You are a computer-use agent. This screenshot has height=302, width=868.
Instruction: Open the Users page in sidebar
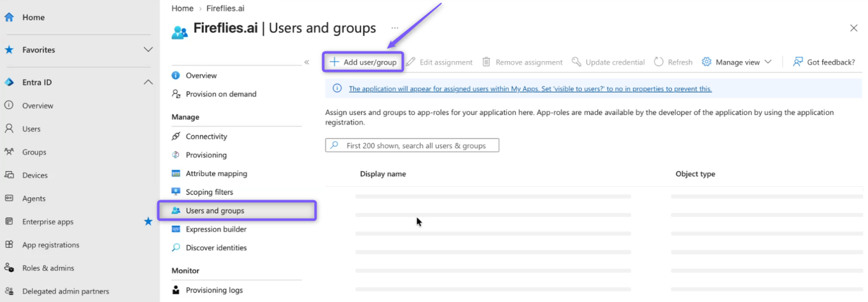[x=31, y=128]
